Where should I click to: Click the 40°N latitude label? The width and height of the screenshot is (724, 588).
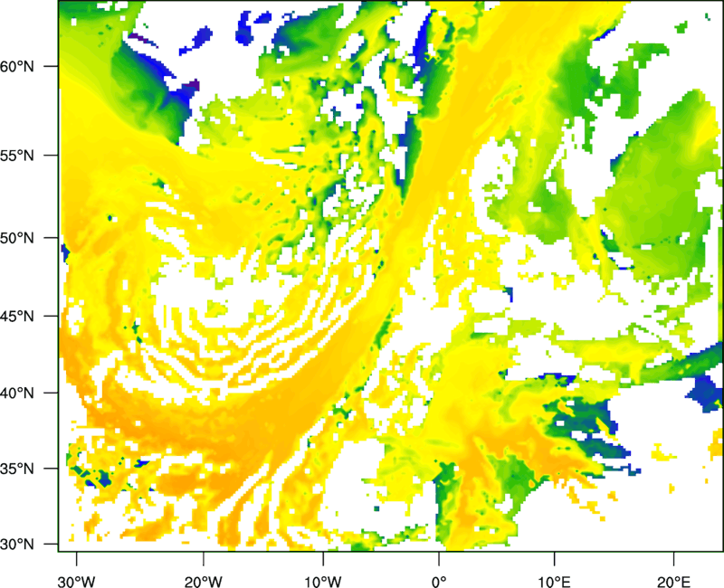17,394
